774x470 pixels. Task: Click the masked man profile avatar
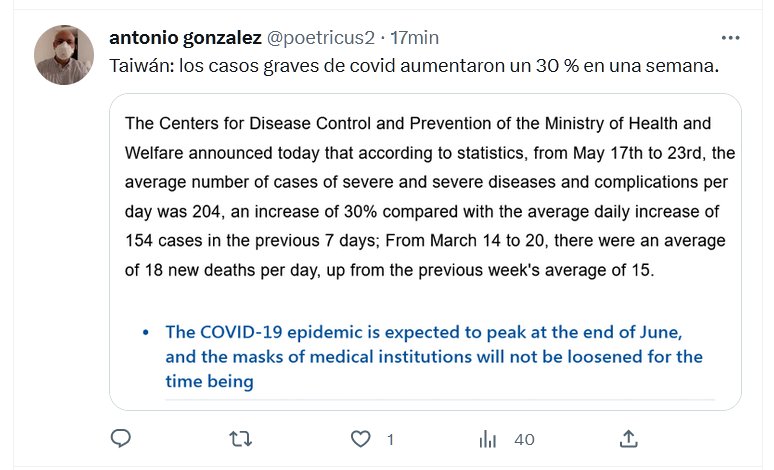click(x=65, y=54)
